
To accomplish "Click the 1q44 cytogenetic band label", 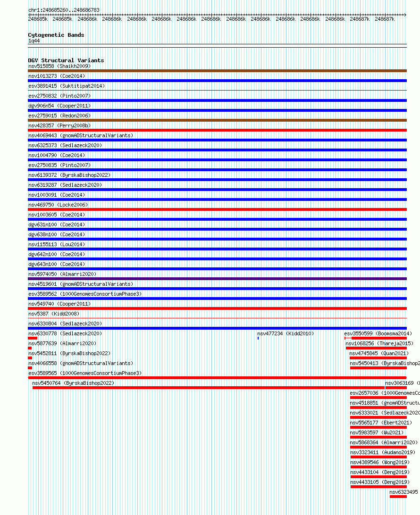I will point(34,41).
